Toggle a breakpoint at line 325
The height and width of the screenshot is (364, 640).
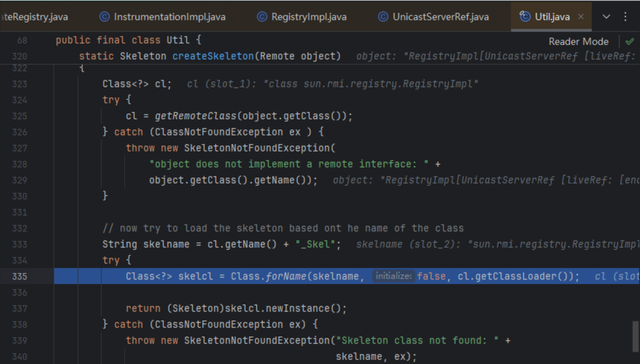coord(19,116)
